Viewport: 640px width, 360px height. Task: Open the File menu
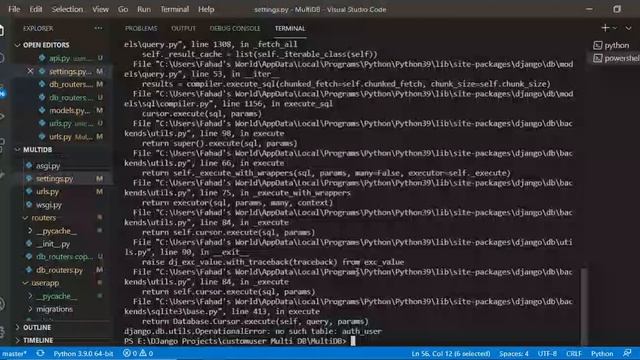pos(14,9)
